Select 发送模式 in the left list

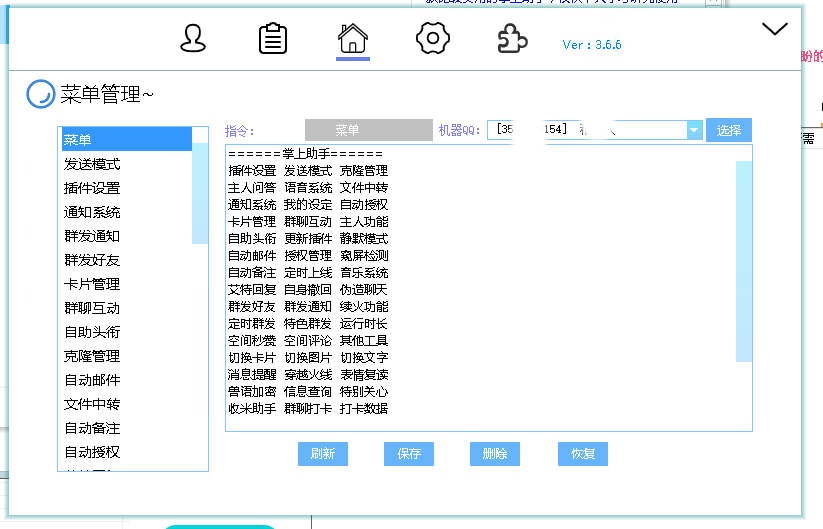(x=126, y=164)
